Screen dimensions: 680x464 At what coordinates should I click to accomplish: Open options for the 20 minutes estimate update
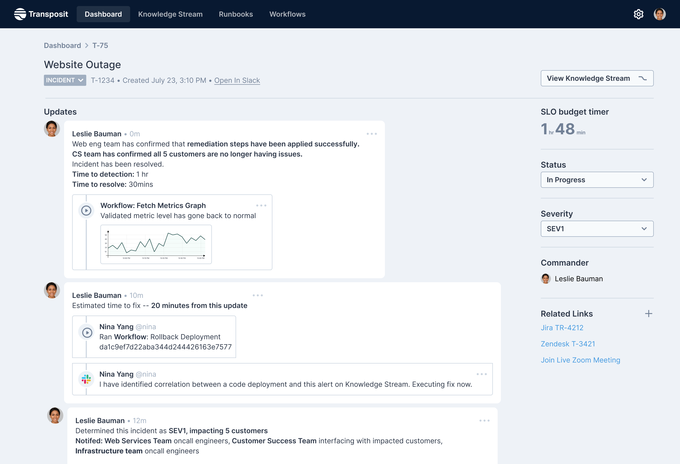pyautogui.click(x=258, y=295)
